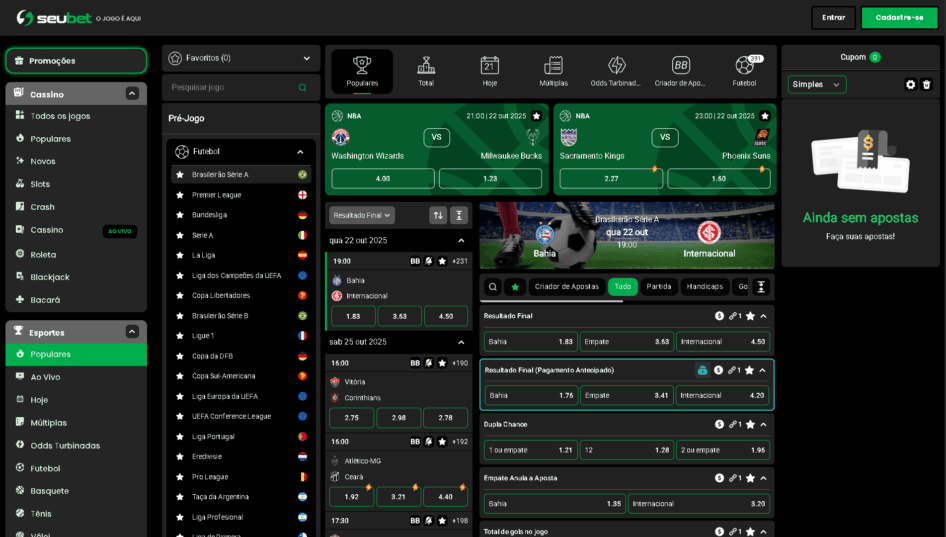Screen dimensions: 946x537
Task: Click BB icon on Bahia match row
Action: tap(415, 261)
